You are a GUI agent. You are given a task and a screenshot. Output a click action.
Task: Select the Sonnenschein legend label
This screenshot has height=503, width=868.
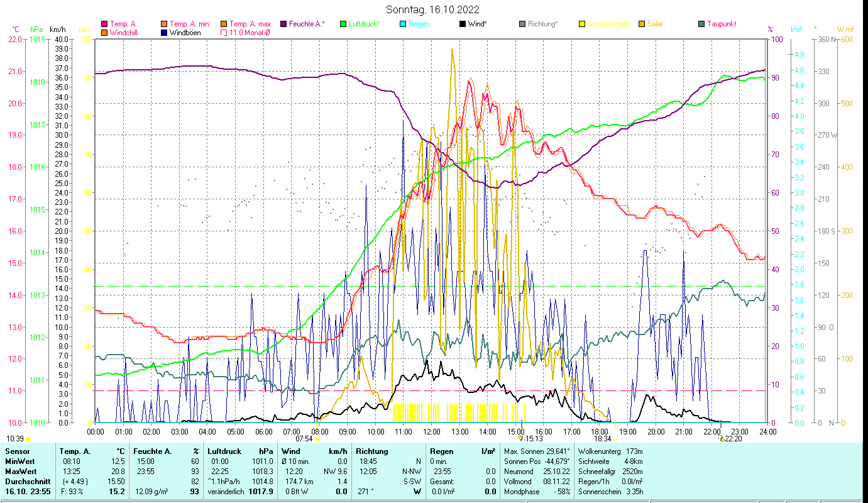[609, 24]
